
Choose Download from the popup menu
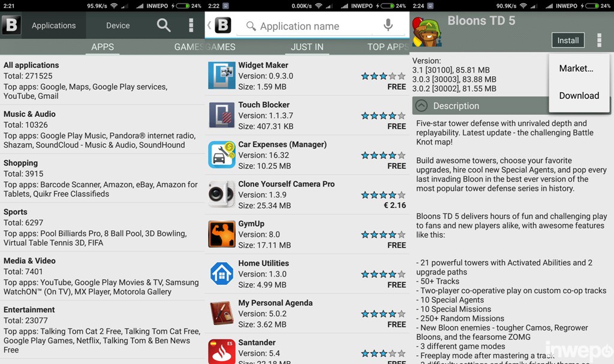[x=579, y=95]
